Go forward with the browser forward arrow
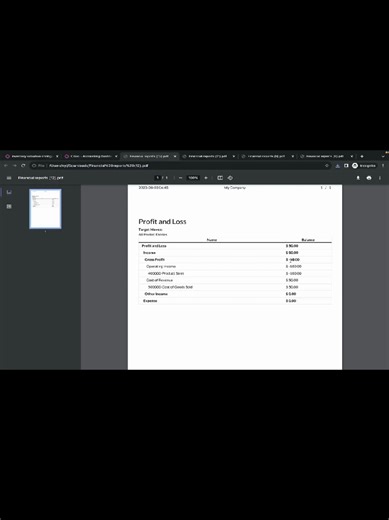Image resolution: width=389 pixels, height=520 pixels. click(14, 166)
